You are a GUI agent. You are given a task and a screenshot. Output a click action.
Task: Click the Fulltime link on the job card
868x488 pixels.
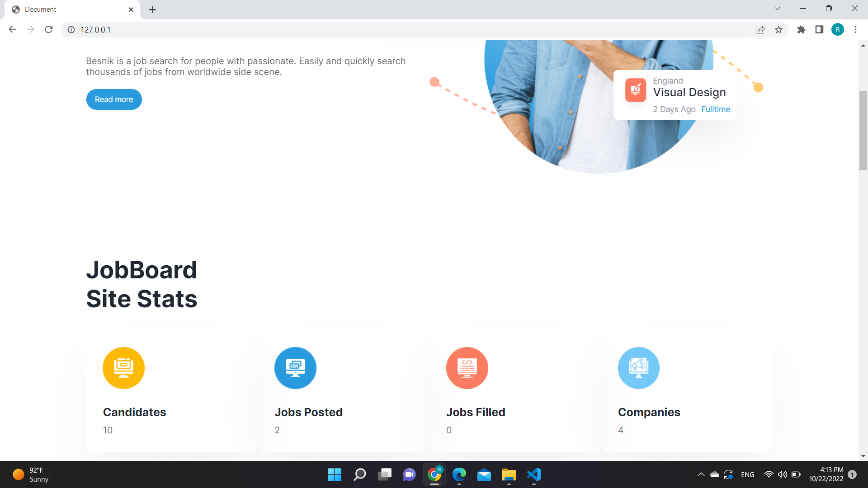pyautogui.click(x=715, y=109)
